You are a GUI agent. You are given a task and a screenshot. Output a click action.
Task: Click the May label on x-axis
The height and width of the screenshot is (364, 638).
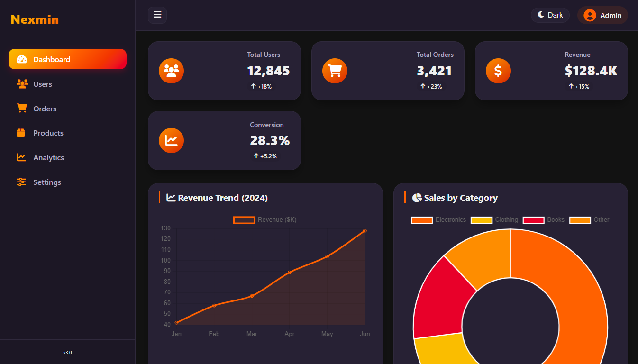(x=327, y=334)
